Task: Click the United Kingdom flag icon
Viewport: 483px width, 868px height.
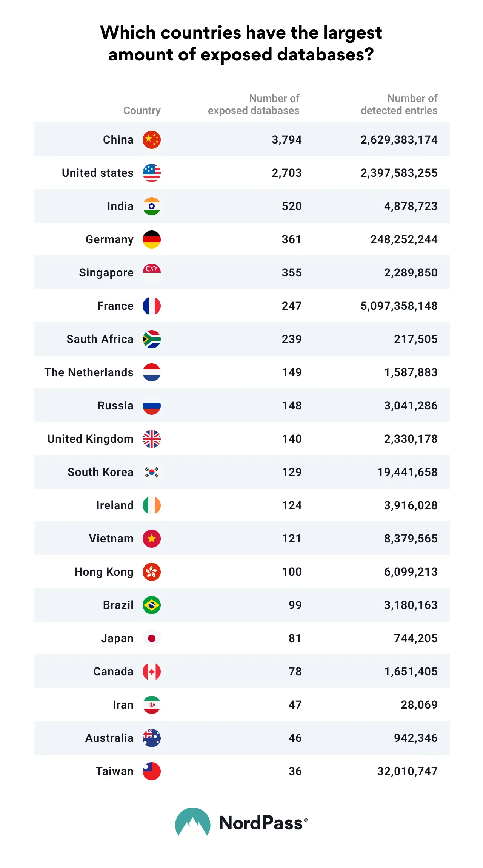Action: (152, 439)
